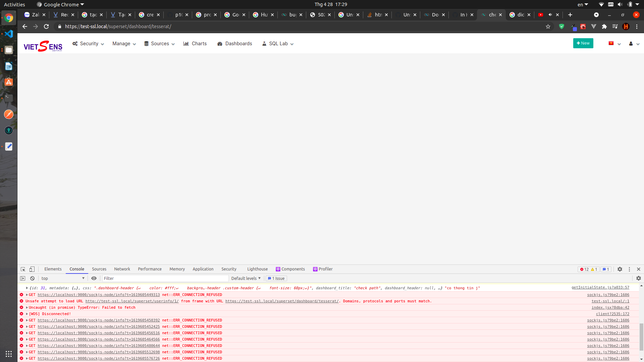Toggle the device toolbar icon
The height and width of the screenshot is (362, 644).
[32, 269]
